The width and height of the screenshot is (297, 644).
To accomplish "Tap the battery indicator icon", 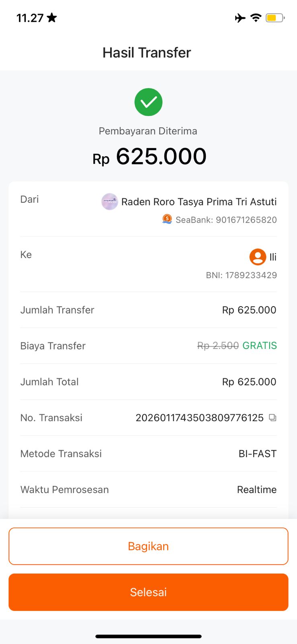I will pyautogui.click(x=275, y=18).
